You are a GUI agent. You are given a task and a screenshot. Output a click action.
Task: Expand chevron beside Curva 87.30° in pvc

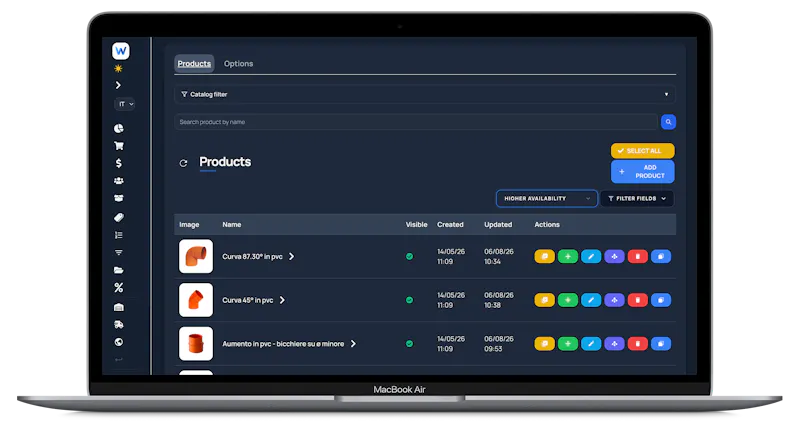[292, 257]
